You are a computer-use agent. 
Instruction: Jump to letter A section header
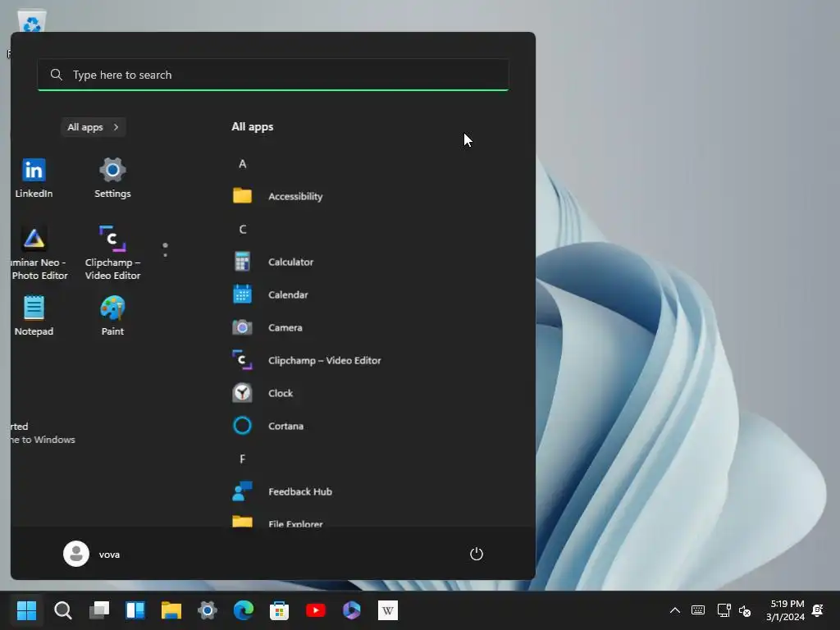tap(243, 164)
